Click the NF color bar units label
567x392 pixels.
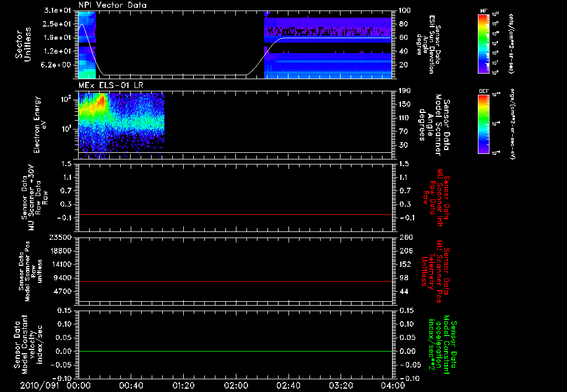(511, 43)
